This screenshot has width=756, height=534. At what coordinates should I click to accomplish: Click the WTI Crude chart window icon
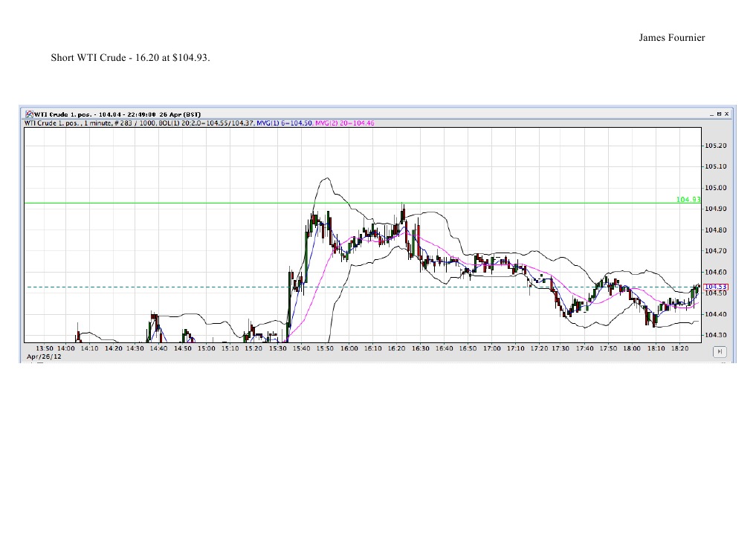coord(30,114)
